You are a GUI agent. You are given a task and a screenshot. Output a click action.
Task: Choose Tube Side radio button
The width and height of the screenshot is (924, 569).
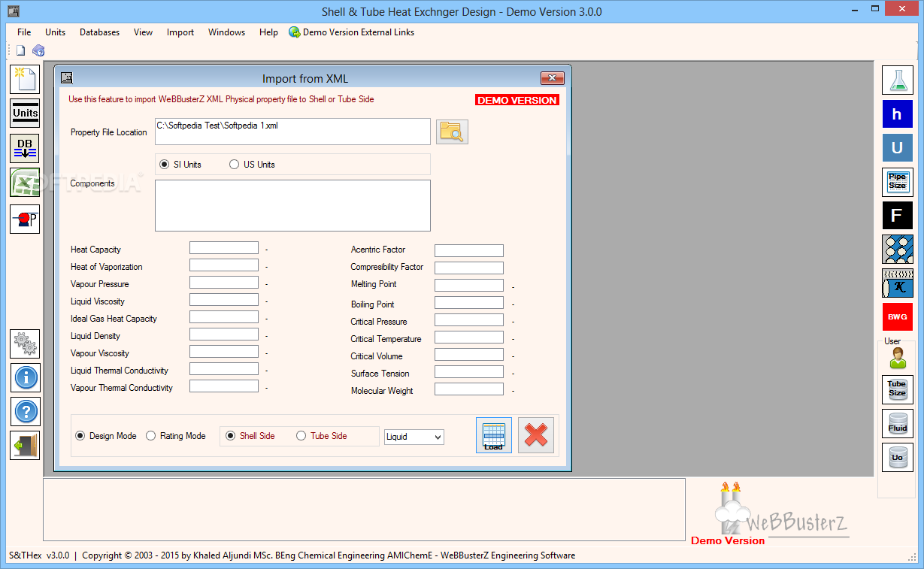click(x=301, y=436)
